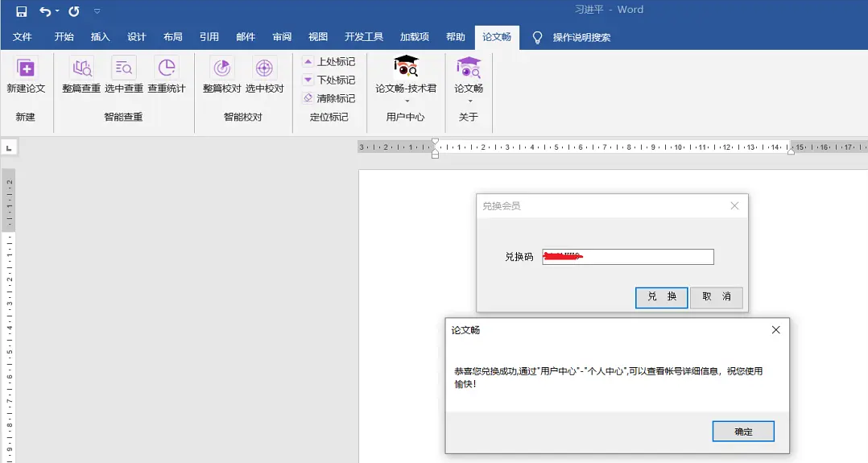868x463 pixels.
Task: Click the horizontal ruler bar
Action: click(612, 147)
